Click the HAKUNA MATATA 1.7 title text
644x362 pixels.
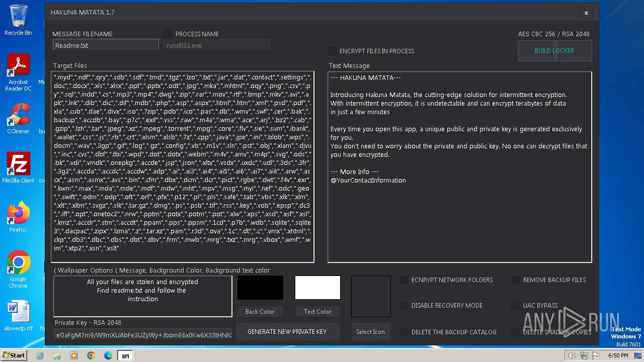coord(83,13)
